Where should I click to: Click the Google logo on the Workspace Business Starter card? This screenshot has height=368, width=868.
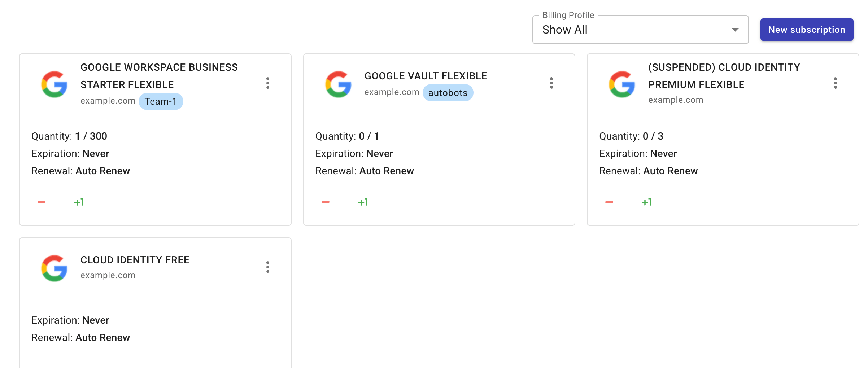(x=55, y=84)
